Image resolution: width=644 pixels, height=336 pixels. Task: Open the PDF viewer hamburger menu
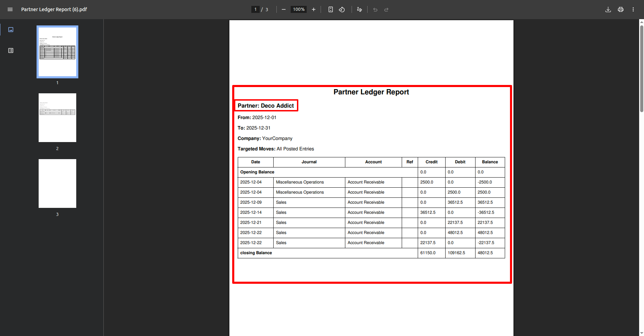pos(10,9)
